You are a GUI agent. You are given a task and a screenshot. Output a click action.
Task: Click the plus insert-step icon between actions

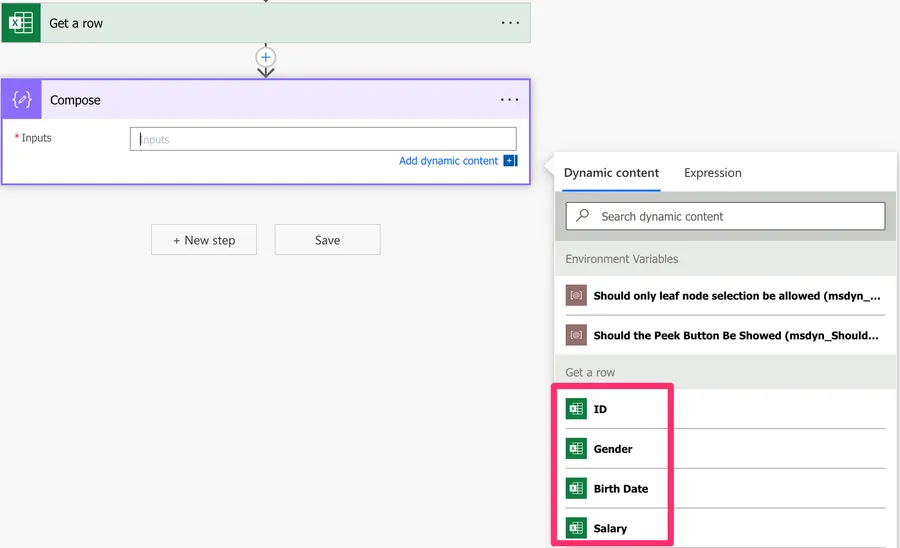[x=265, y=56]
